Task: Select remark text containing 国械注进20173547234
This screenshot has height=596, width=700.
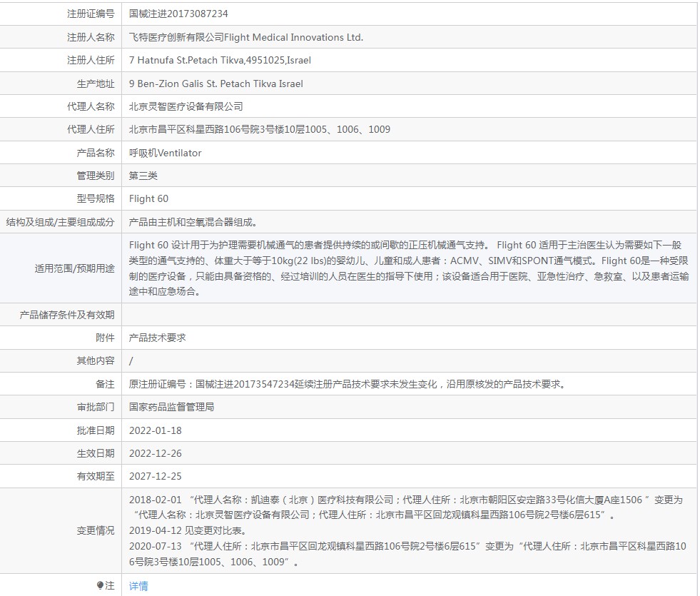Action: tap(348, 384)
